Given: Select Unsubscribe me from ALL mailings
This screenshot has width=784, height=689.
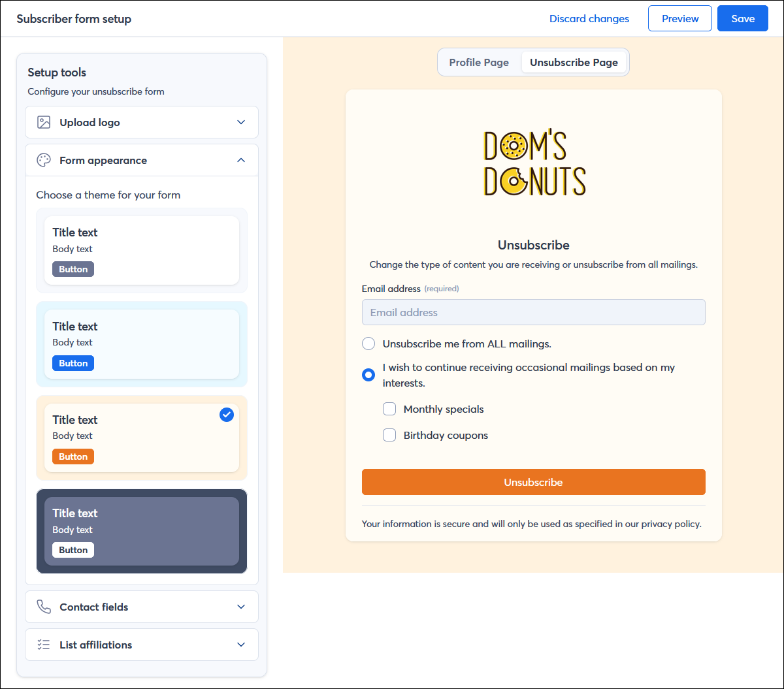Looking at the screenshot, I should [368, 344].
